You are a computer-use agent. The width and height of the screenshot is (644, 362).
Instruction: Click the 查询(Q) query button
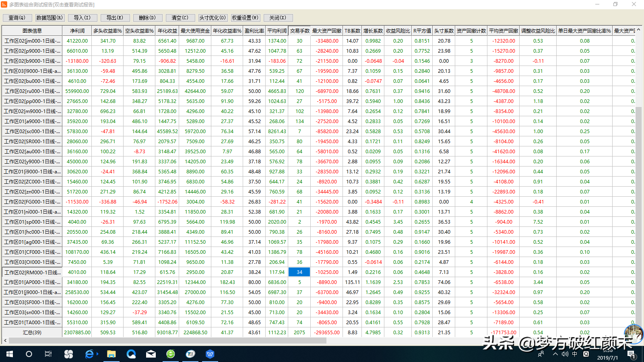coord(17,18)
